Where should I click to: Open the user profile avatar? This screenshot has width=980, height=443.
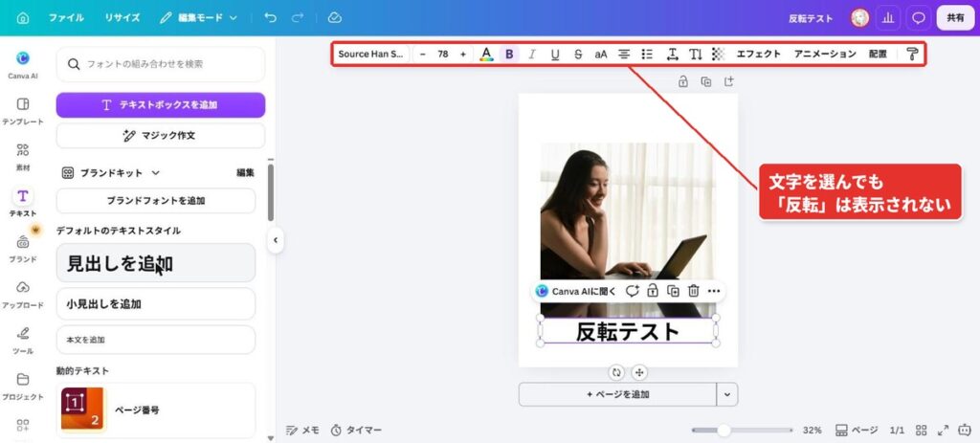pyautogui.click(x=860, y=18)
